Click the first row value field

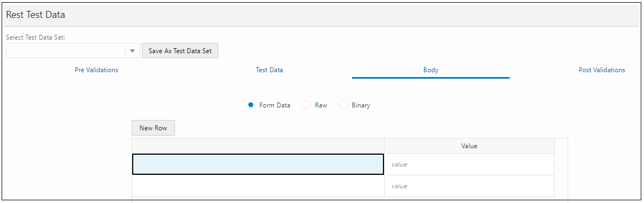pos(469,164)
